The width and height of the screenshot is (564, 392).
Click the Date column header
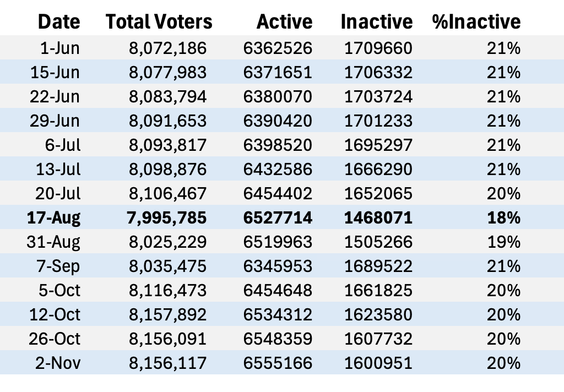pos(59,21)
